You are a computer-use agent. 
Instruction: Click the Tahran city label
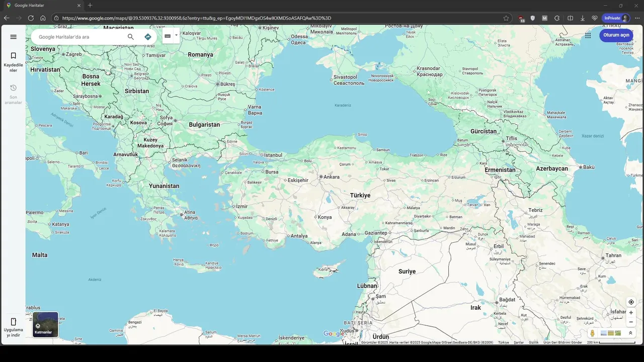(x=613, y=255)
